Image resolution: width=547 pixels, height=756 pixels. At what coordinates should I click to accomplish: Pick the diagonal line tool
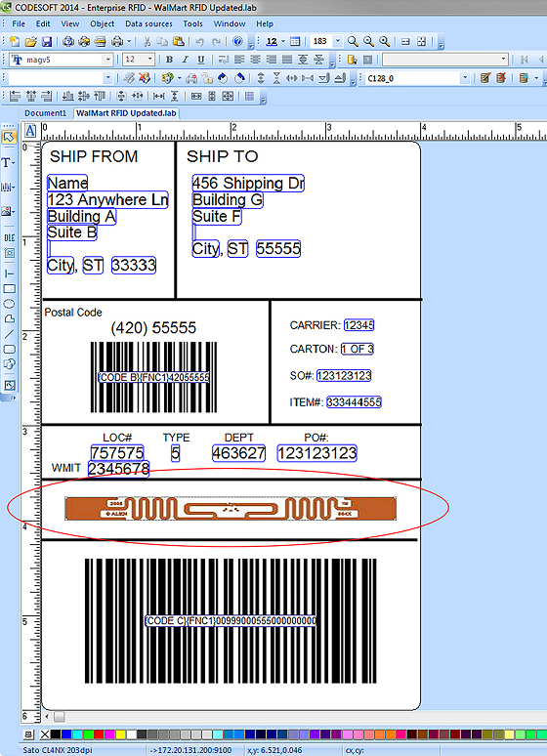coord(9,334)
